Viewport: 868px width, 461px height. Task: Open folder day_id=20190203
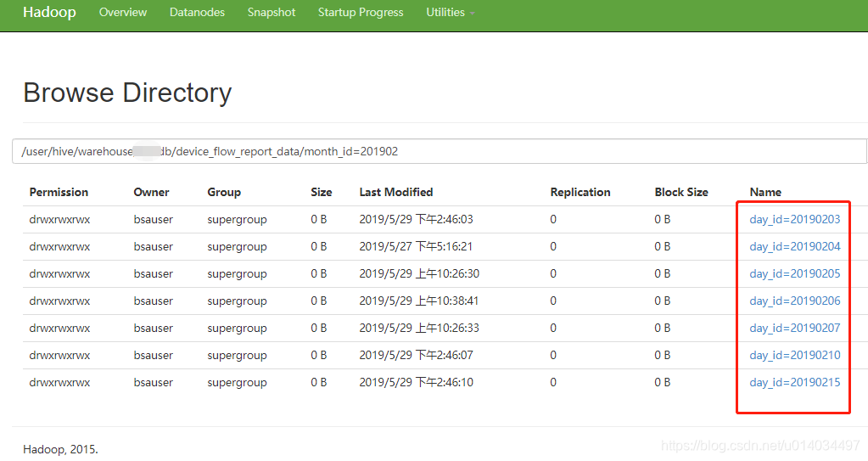click(x=795, y=219)
